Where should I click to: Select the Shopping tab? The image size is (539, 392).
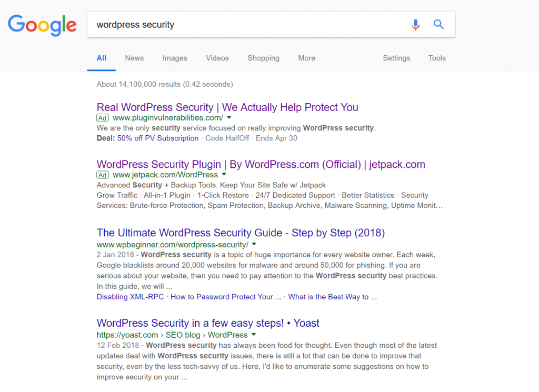(x=263, y=58)
